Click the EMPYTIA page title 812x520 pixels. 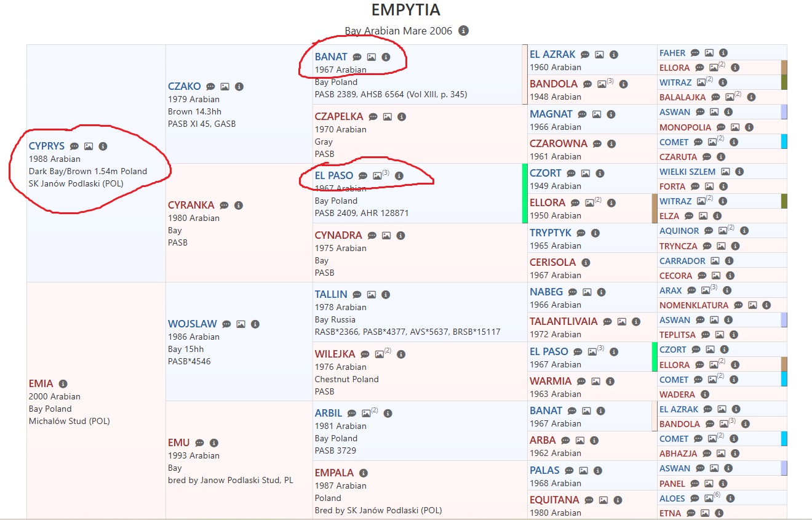(x=406, y=10)
